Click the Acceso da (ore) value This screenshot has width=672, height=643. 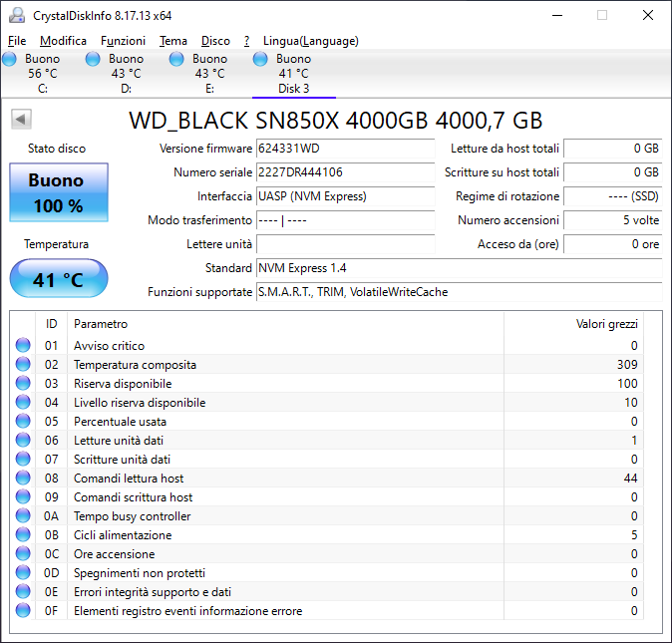coord(613,244)
